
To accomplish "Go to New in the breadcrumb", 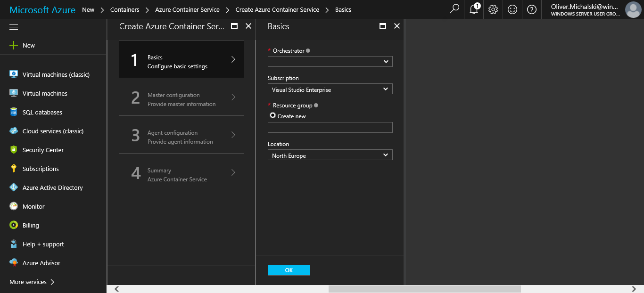I will [88, 9].
